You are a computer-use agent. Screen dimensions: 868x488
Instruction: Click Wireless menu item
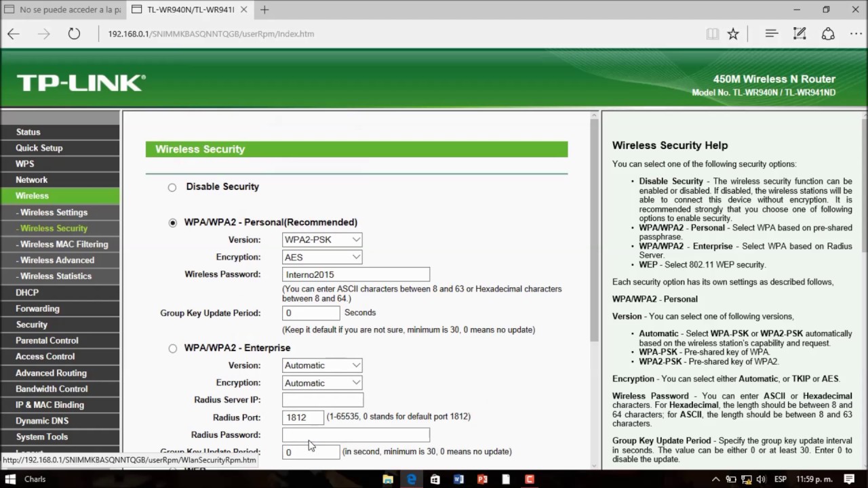tap(33, 196)
